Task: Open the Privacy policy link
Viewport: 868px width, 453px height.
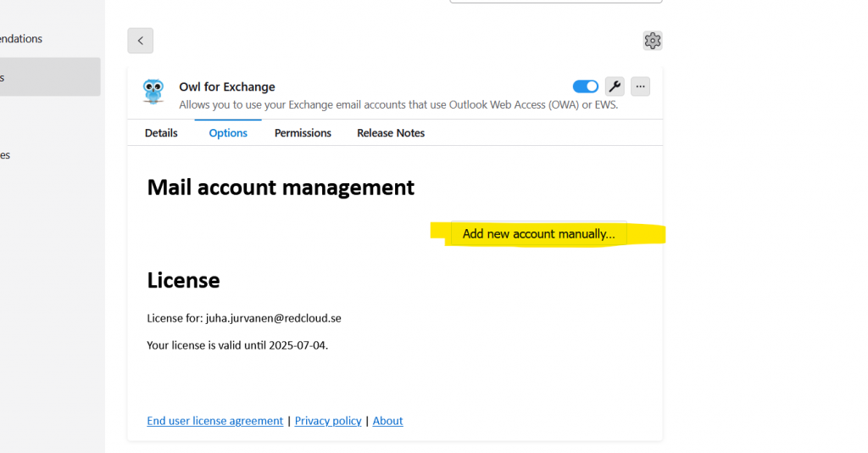Action: (328, 421)
